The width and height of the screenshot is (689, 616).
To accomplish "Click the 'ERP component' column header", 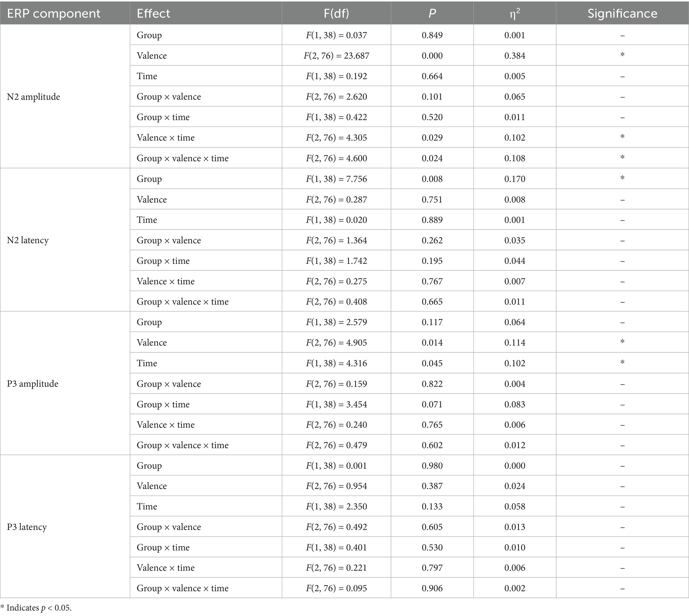I will [54, 14].
